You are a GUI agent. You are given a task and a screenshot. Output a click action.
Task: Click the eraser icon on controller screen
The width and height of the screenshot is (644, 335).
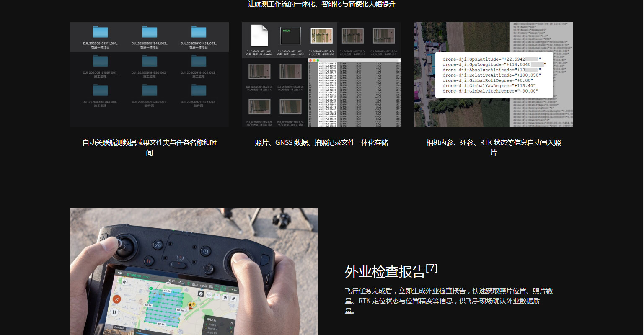click(x=233, y=299)
